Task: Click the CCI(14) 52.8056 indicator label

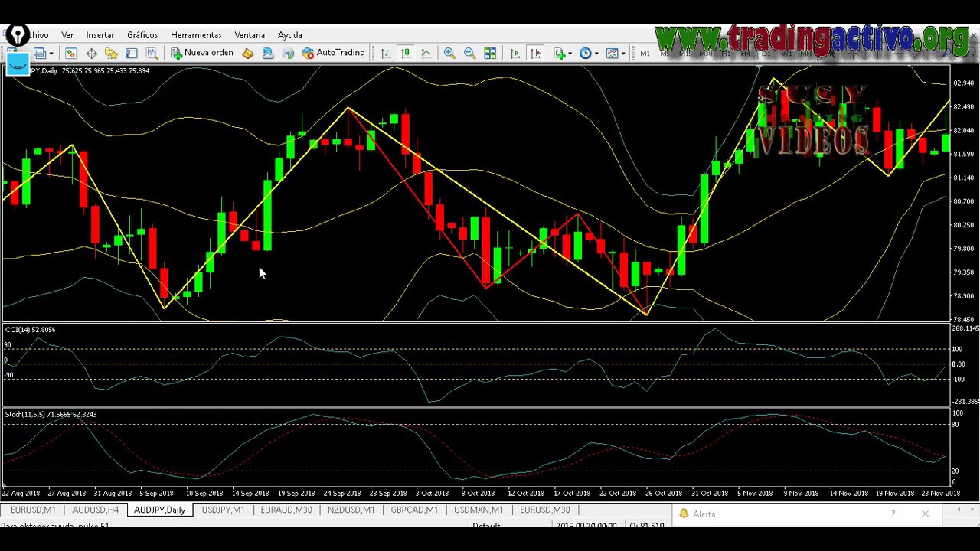Action: [30, 330]
